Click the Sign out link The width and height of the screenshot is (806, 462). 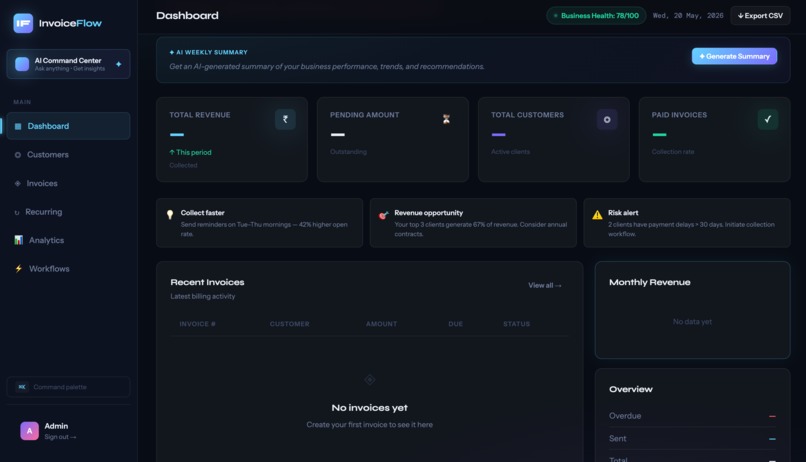60,437
